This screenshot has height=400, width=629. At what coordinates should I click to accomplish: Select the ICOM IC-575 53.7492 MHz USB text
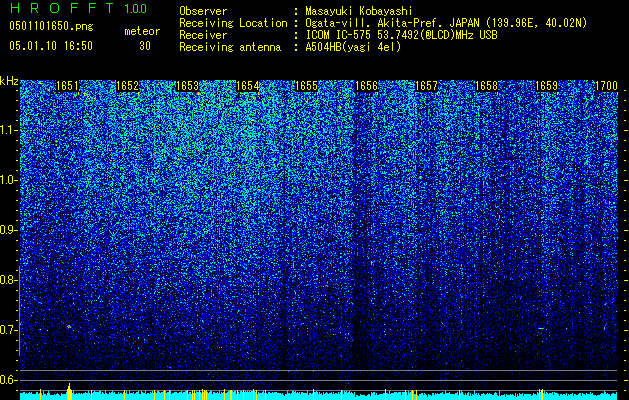[x=401, y=35]
